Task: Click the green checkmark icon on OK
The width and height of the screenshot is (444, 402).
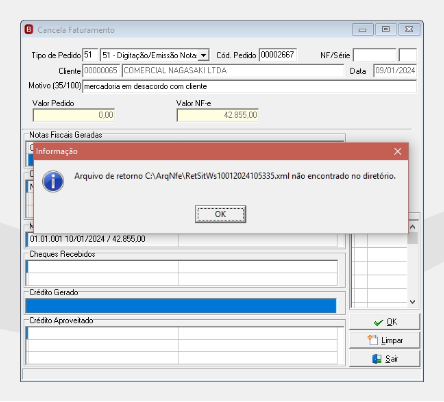Action: 378,322
